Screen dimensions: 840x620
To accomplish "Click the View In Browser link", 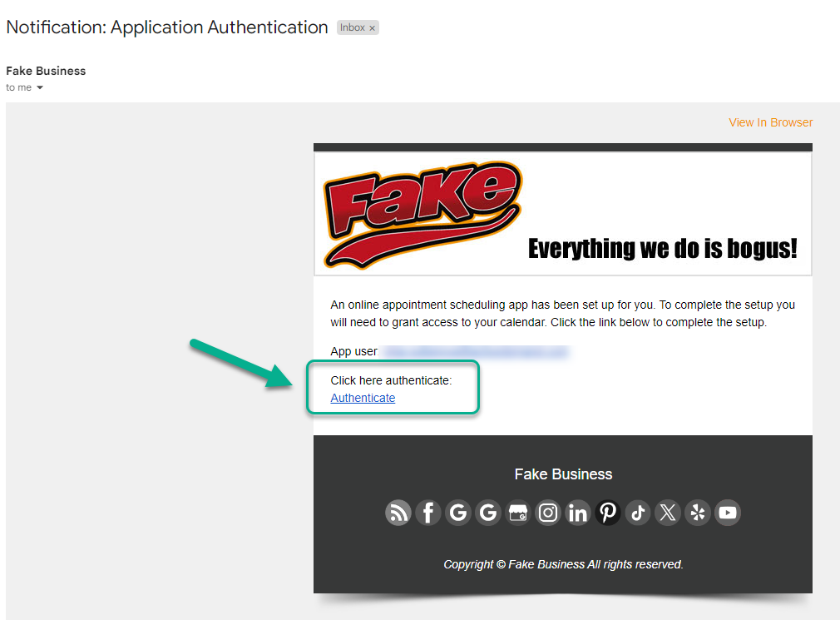I will (x=770, y=122).
